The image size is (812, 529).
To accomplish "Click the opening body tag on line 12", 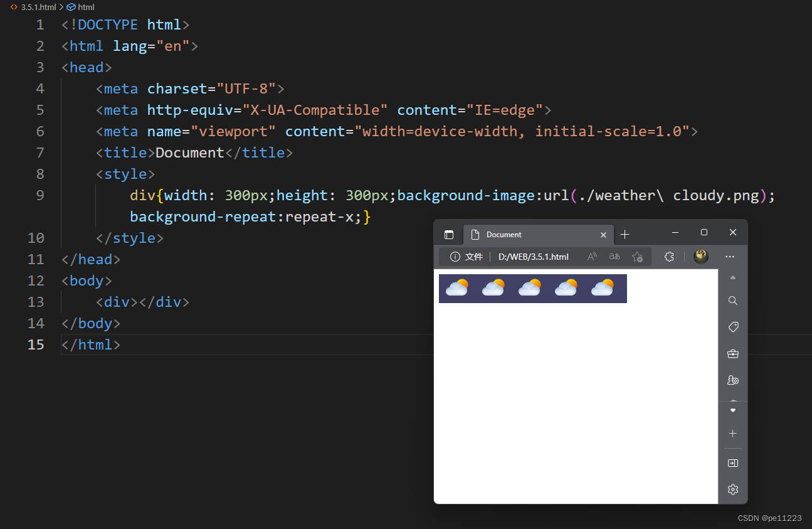I will pyautogui.click(x=87, y=281).
